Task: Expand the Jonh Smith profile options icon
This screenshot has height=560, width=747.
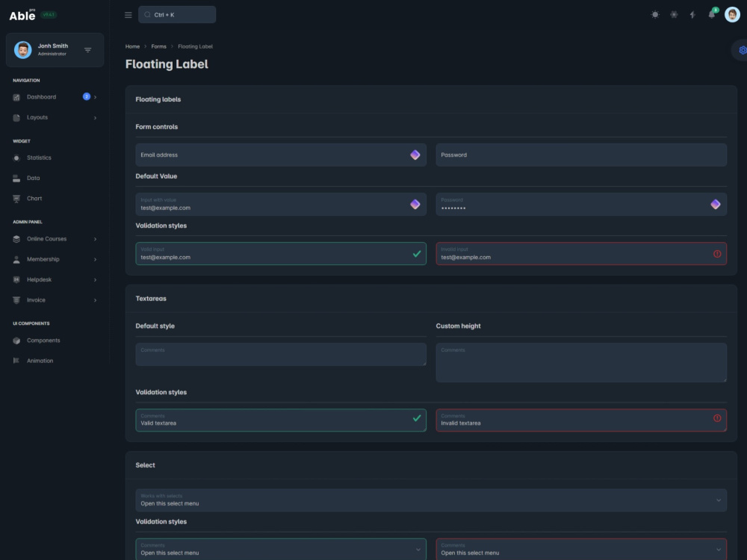Action: coord(87,50)
